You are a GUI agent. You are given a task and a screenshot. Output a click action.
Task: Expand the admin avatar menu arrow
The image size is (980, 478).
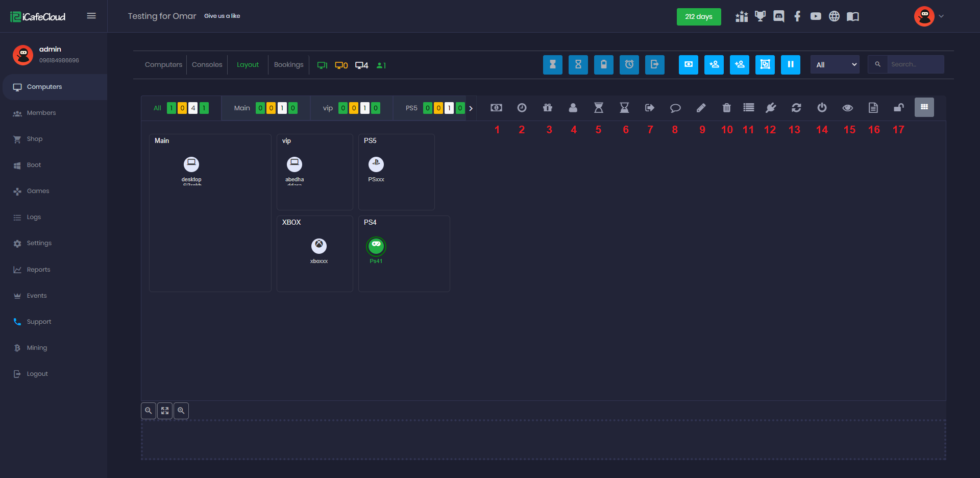point(941,16)
